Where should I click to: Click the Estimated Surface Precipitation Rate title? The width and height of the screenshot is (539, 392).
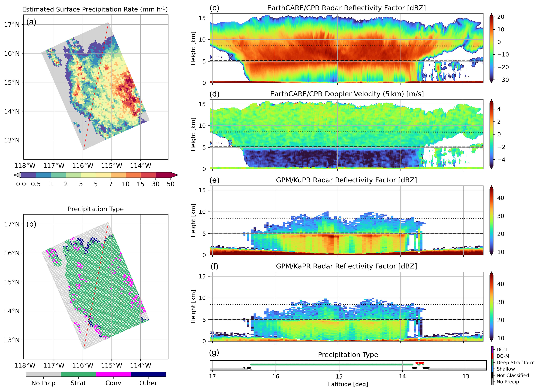pos(95,9)
